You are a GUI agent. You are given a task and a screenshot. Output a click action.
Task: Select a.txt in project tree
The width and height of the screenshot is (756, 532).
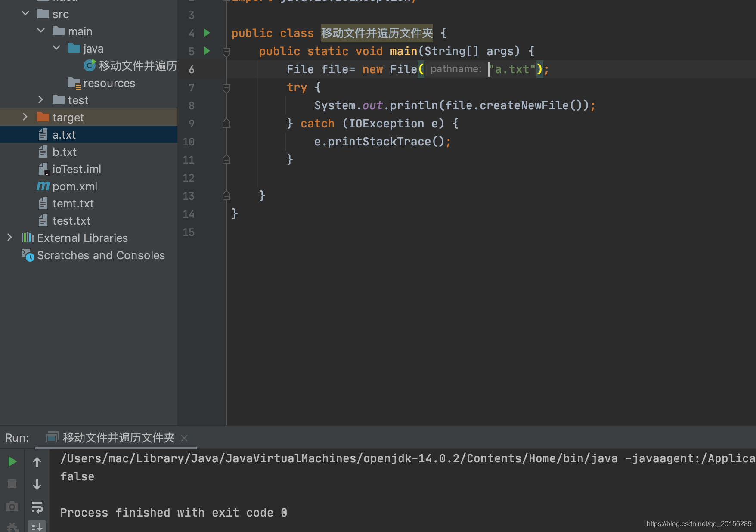(89, 134)
